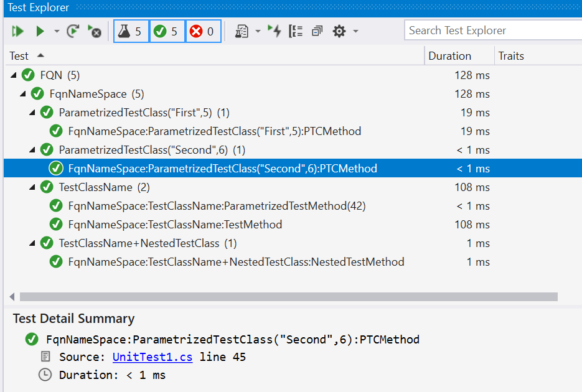
Task: Open the playlist icon
Action: (242, 31)
